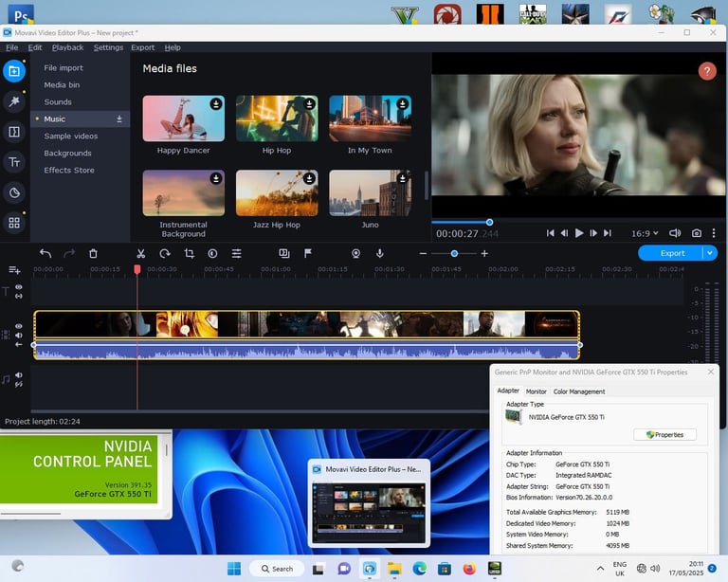The height and width of the screenshot is (582, 728).
Task: Open the 16:9 aspect ratio dropdown
Action: coord(645,233)
